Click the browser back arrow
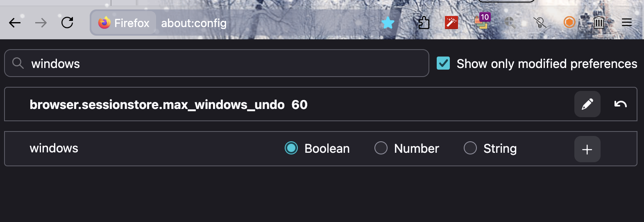 pyautogui.click(x=15, y=23)
